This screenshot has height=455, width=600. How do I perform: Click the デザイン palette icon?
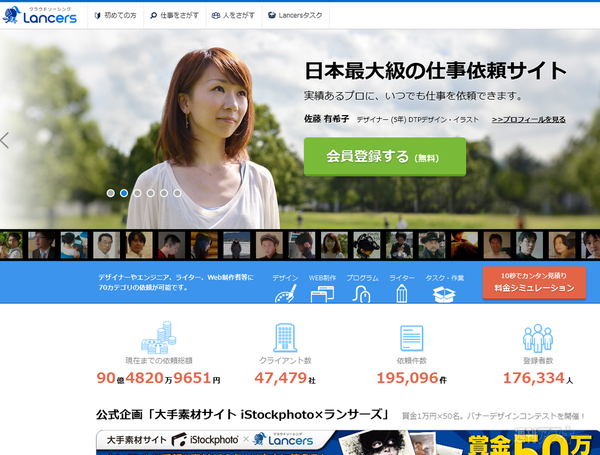pyautogui.click(x=285, y=294)
